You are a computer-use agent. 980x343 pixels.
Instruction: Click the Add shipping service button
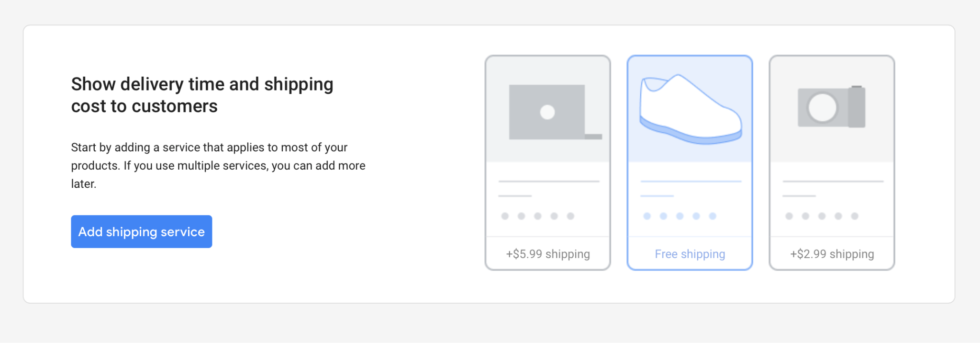click(142, 231)
